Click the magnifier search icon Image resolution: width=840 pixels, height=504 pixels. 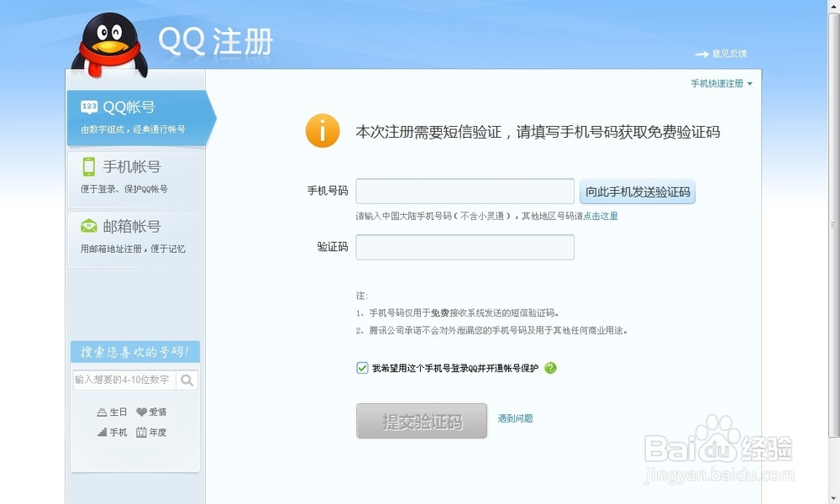point(187,381)
